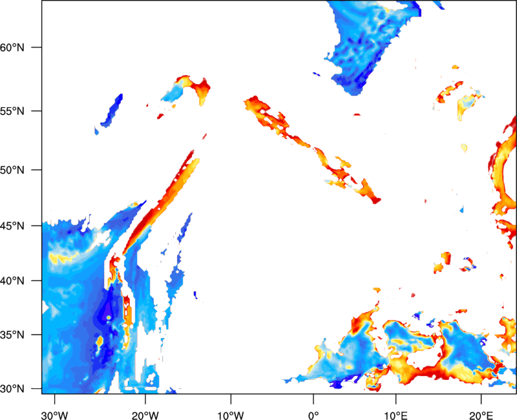Click the 0° longitude label
This screenshot has width=517, height=420.
[313, 415]
